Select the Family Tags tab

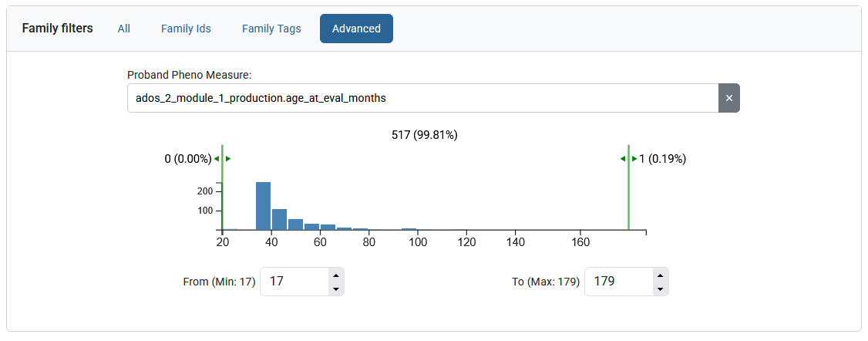point(271,29)
